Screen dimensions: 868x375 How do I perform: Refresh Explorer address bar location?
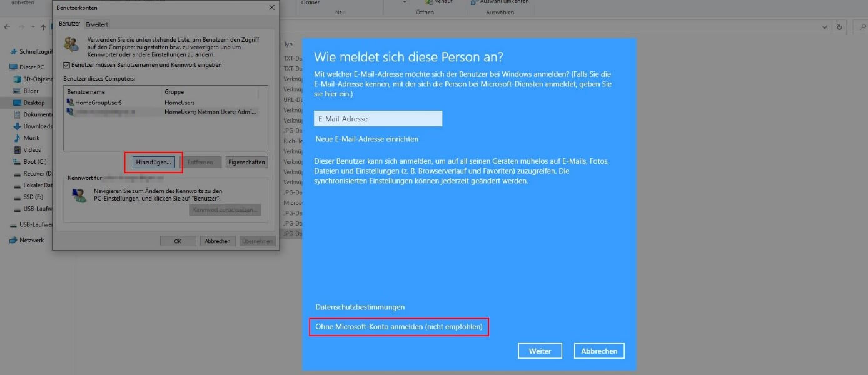[x=839, y=27]
